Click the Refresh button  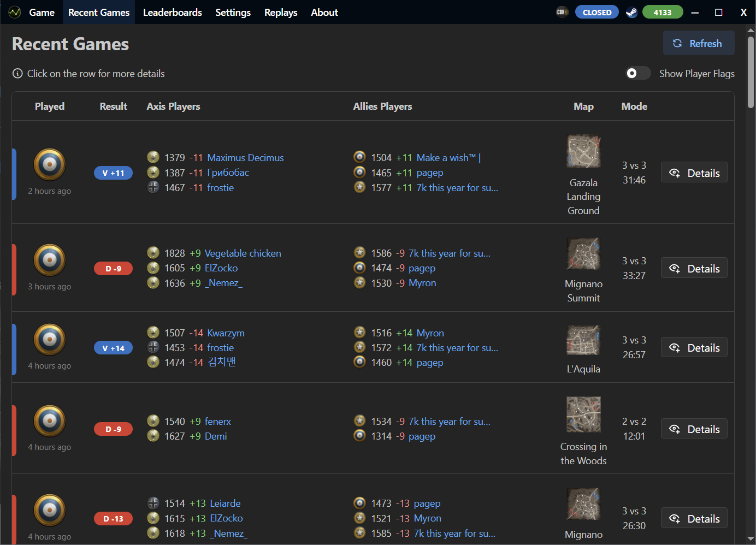[699, 43]
